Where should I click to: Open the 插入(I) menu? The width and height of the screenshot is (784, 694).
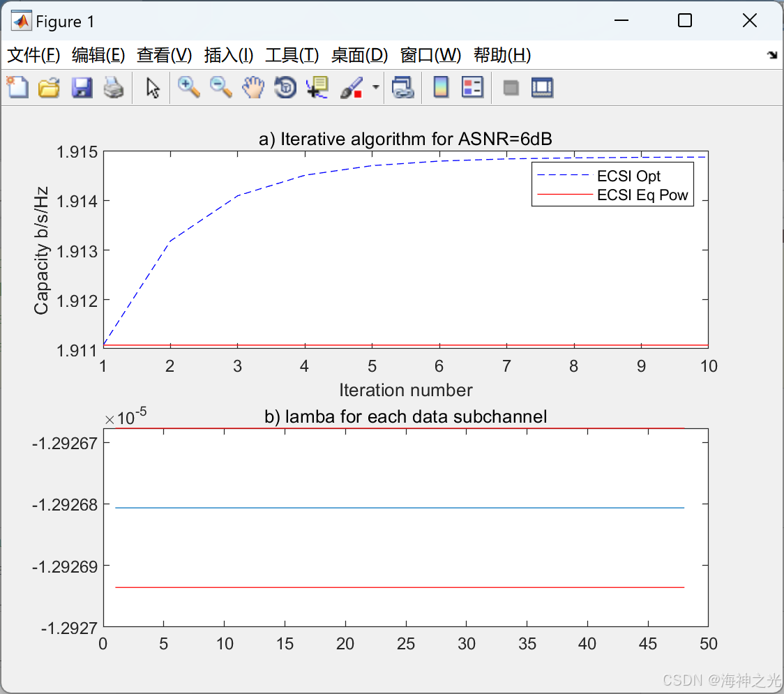pyautogui.click(x=229, y=55)
